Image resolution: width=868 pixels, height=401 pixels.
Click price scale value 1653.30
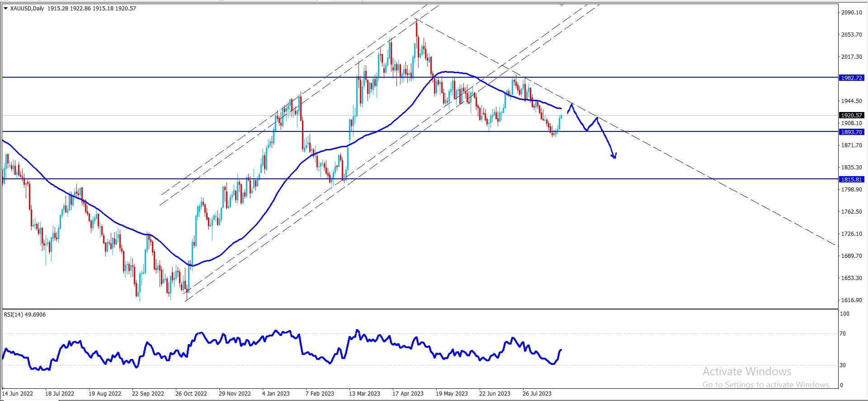851,278
